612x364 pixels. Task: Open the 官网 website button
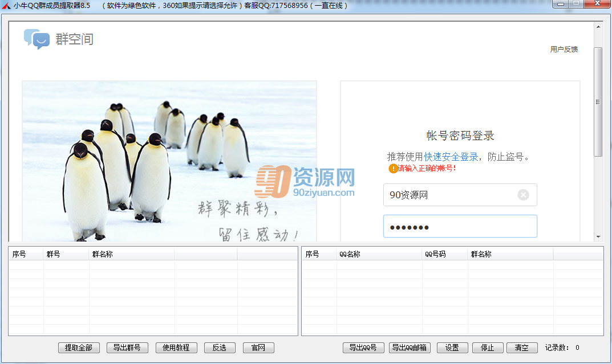click(x=258, y=347)
